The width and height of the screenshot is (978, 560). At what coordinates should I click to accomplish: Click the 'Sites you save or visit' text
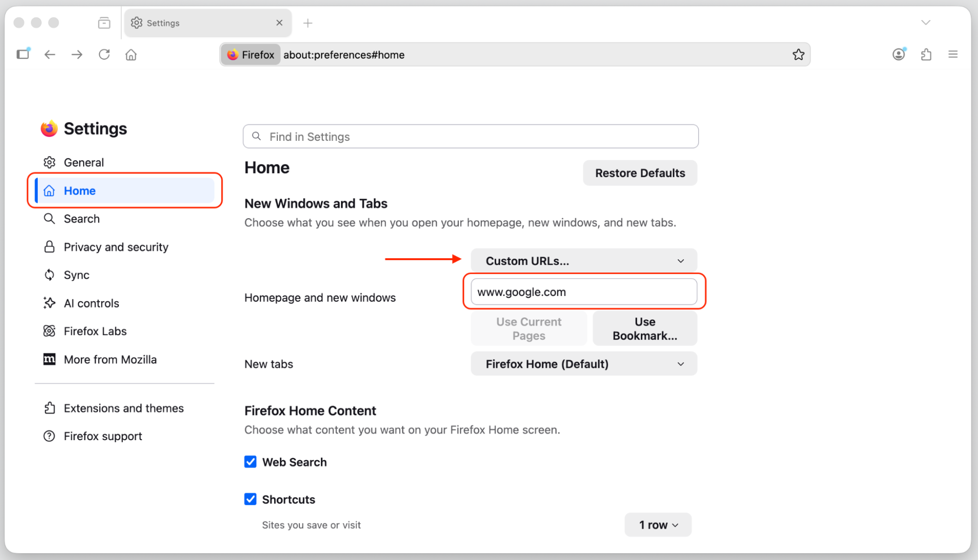click(x=312, y=525)
